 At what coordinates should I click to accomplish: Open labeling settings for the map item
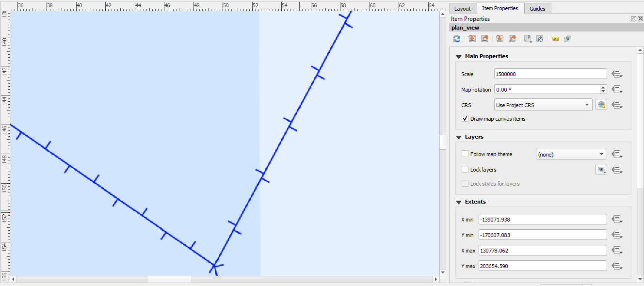click(x=555, y=39)
